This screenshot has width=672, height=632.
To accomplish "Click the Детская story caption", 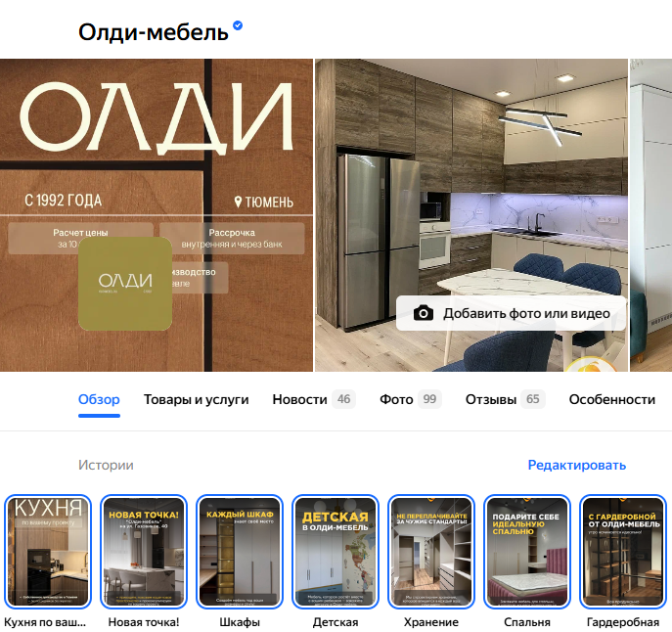I will [336, 622].
